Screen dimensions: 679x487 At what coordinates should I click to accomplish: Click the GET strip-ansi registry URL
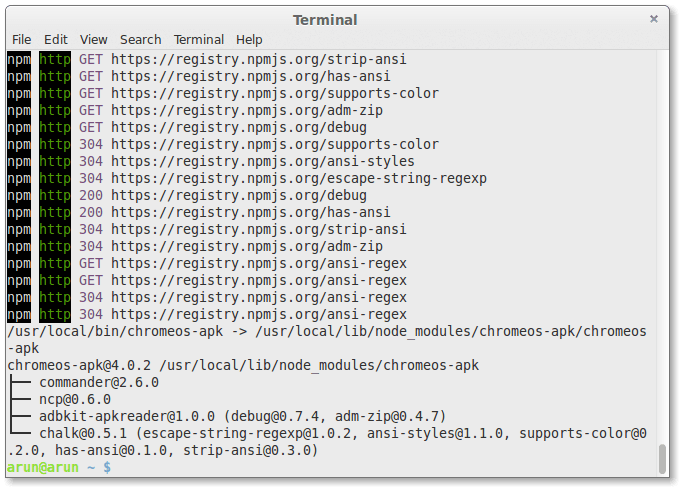(x=258, y=59)
